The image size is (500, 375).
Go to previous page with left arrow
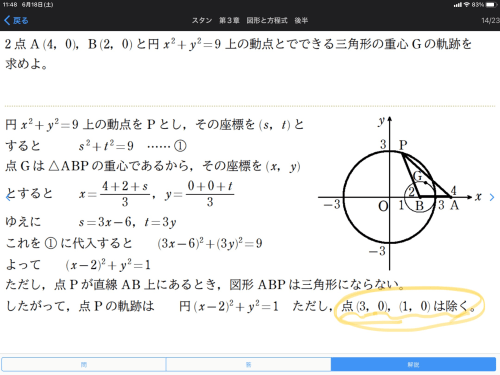pyautogui.click(x=8, y=197)
